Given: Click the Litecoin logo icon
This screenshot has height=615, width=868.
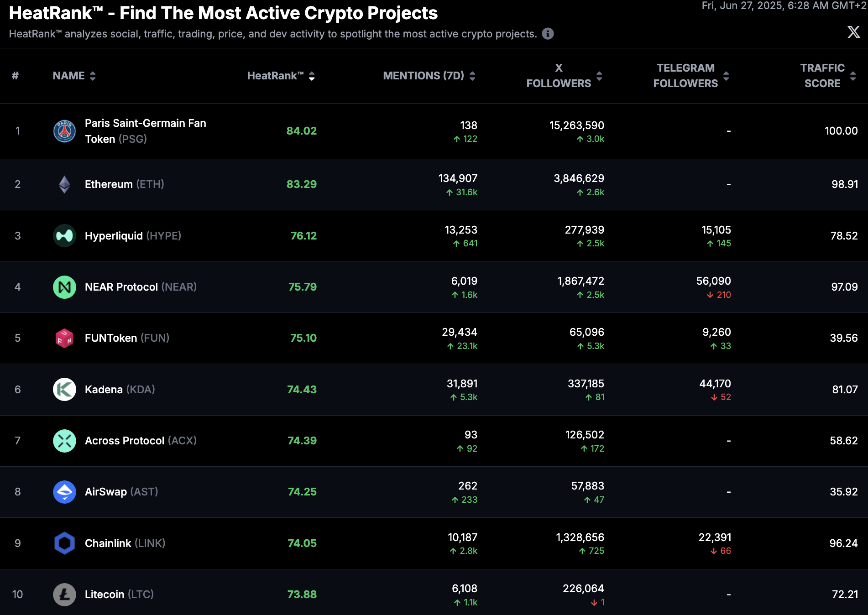Looking at the screenshot, I should point(64,594).
